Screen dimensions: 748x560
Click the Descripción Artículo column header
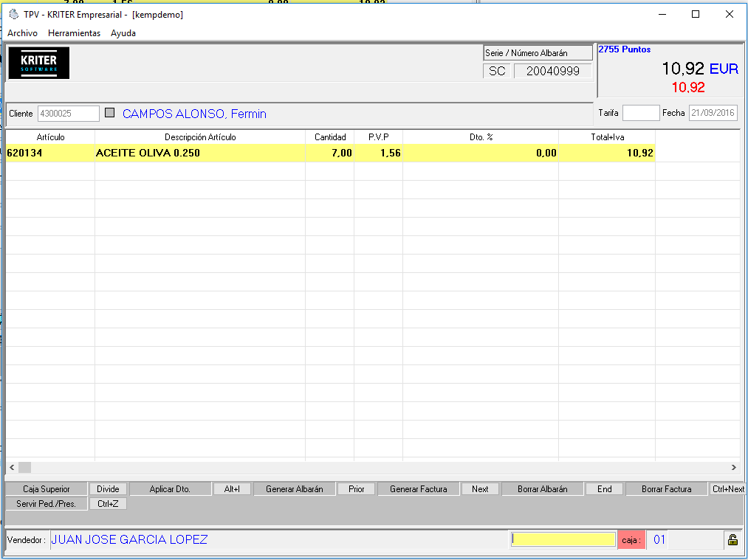point(200,137)
